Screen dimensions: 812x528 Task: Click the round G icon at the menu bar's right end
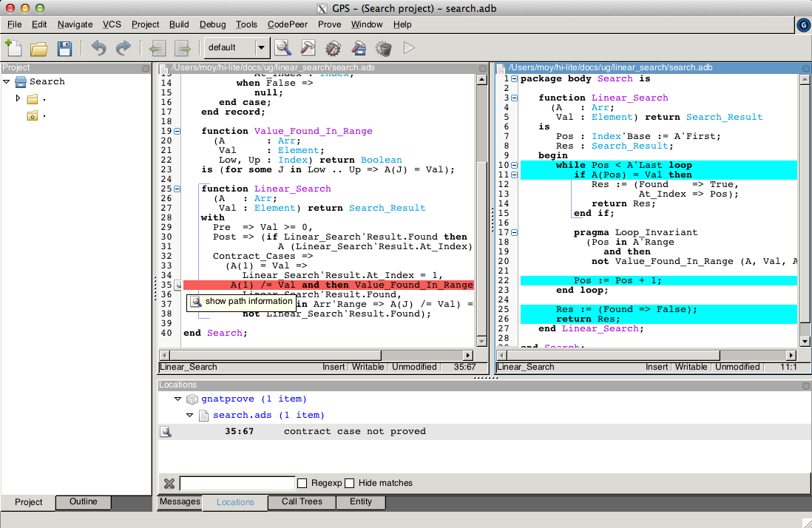pos(804,25)
